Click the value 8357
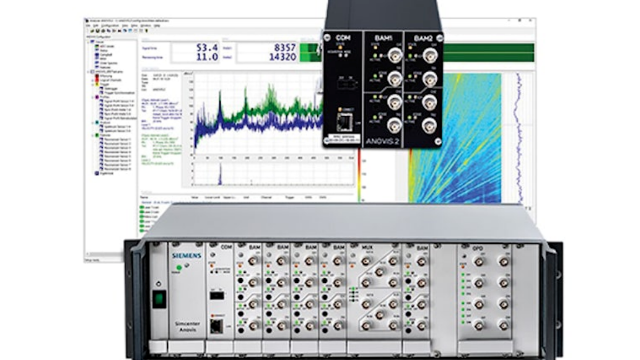Viewport: 640px width, 360px height. 284,48
